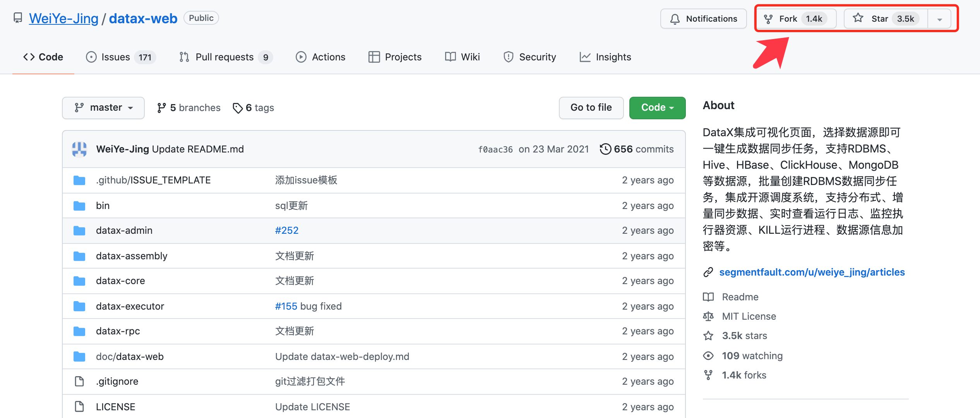Image resolution: width=980 pixels, height=418 pixels.
Task: Click the Go to file button
Action: click(591, 108)
